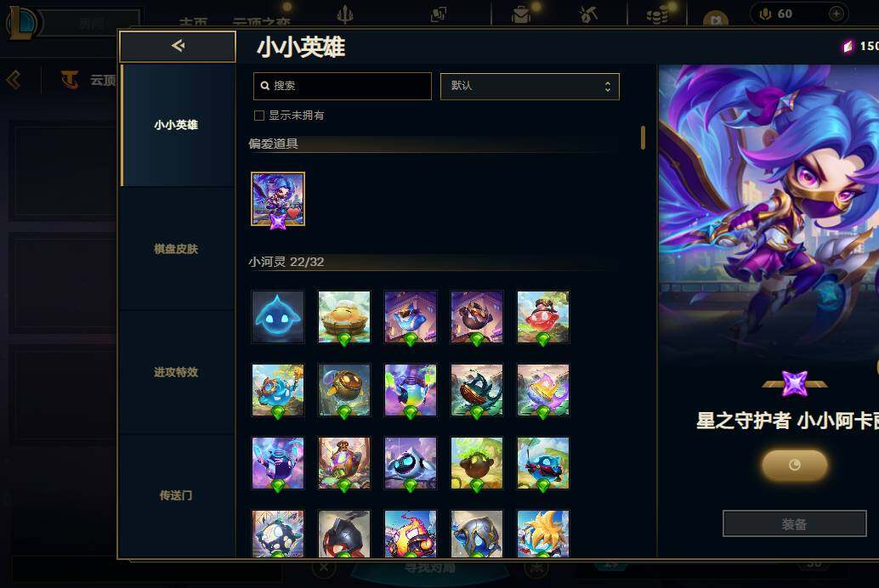Select the favorite Star Guardian Akali thumbnail

click(x=278, y=199)
